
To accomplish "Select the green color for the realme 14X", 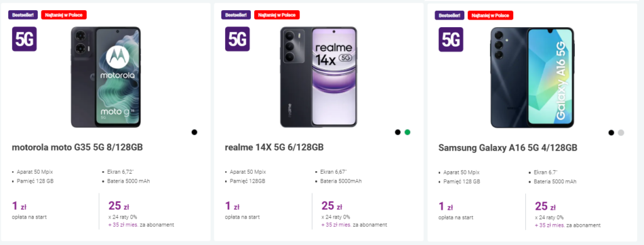I will click(408, 132).
